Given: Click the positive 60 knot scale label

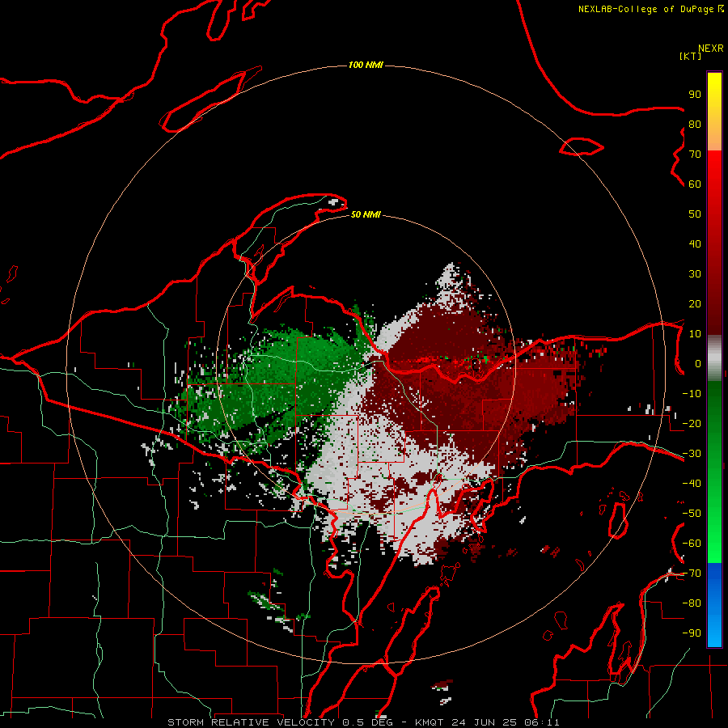Looking at the screenshot, I should [x=695, y=184].
